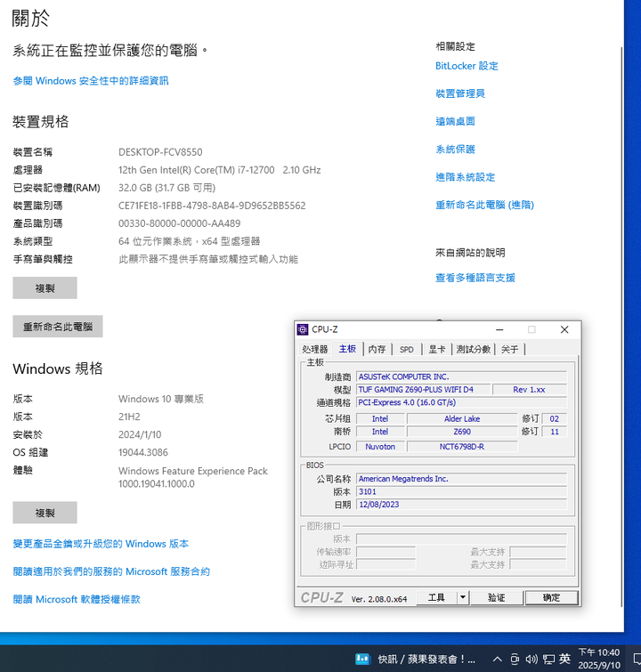Click the BIOS date 12/08/2023 field
Image resolution: width=641 pixels, height=672 pixels.
click(x=461, y=505)
